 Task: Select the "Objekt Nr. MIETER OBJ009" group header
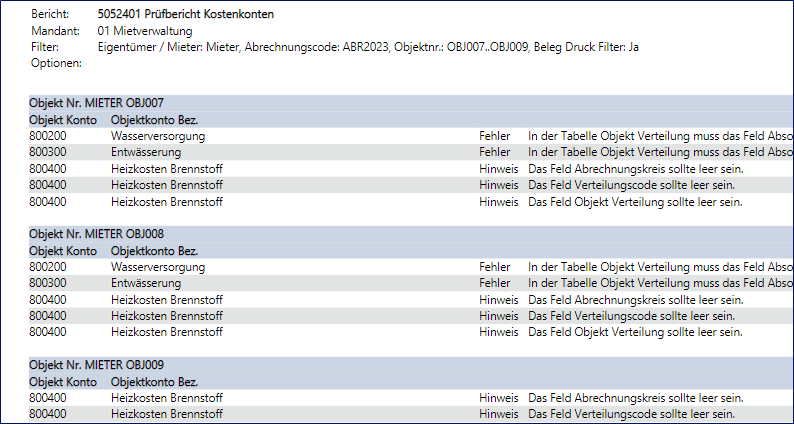pyautogui.click(x=97, y=365)
